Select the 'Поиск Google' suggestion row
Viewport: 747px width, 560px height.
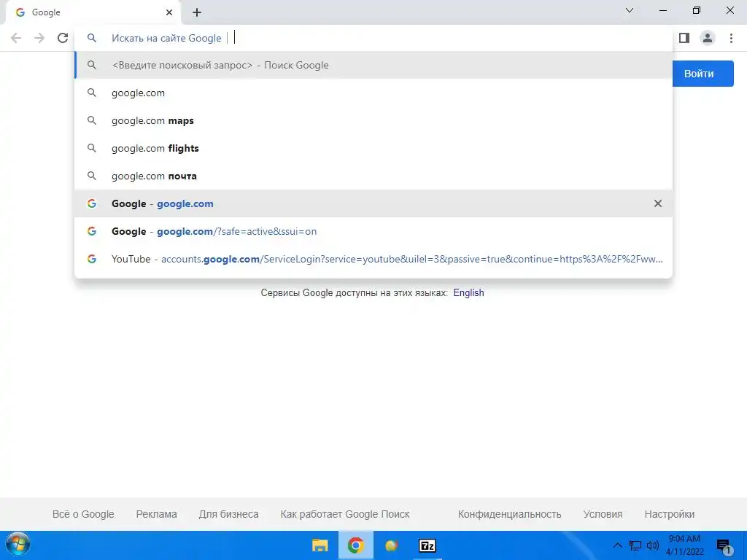point(373,65)
